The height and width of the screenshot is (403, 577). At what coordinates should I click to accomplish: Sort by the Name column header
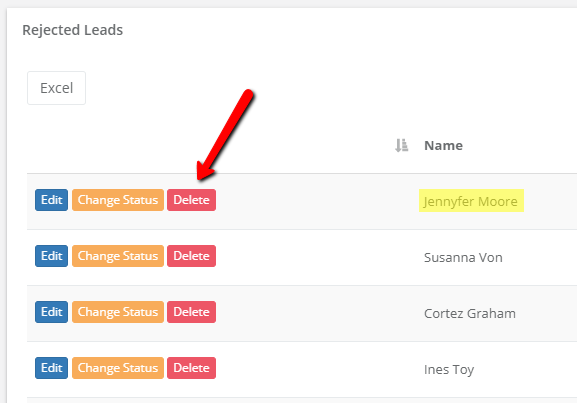pos(443,145)
